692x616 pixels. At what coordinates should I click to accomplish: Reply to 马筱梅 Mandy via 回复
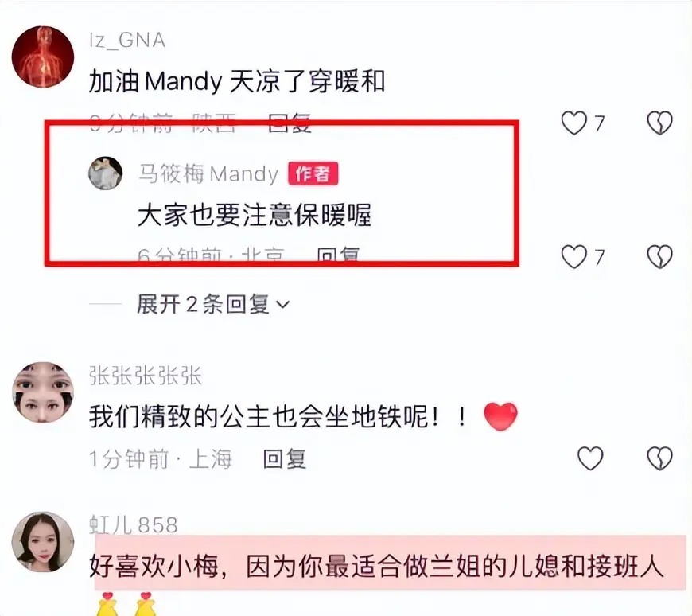(x=338, y=255)
